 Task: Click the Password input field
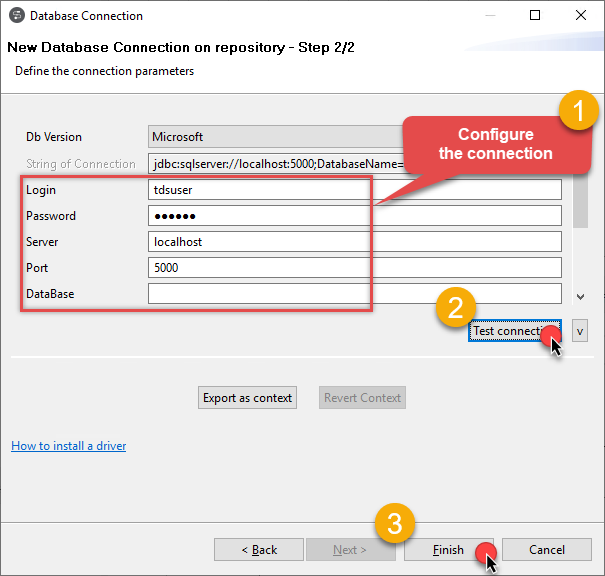[x=355, y=216]
